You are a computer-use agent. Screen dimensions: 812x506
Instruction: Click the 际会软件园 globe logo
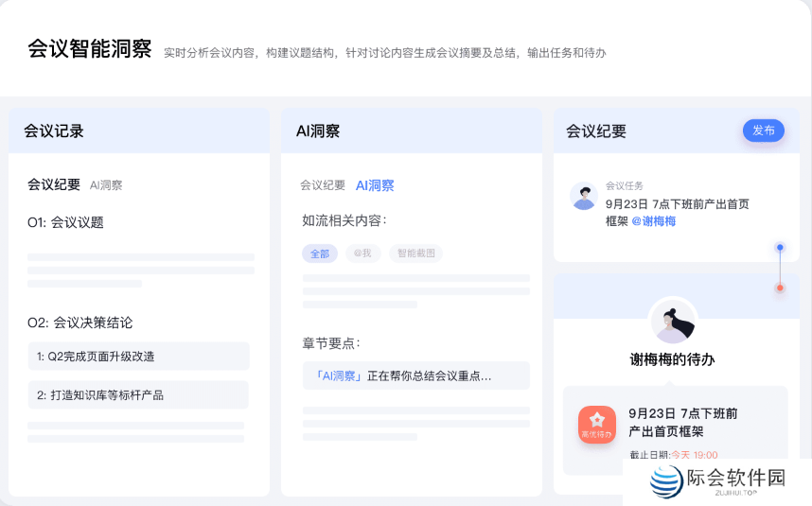666,480
